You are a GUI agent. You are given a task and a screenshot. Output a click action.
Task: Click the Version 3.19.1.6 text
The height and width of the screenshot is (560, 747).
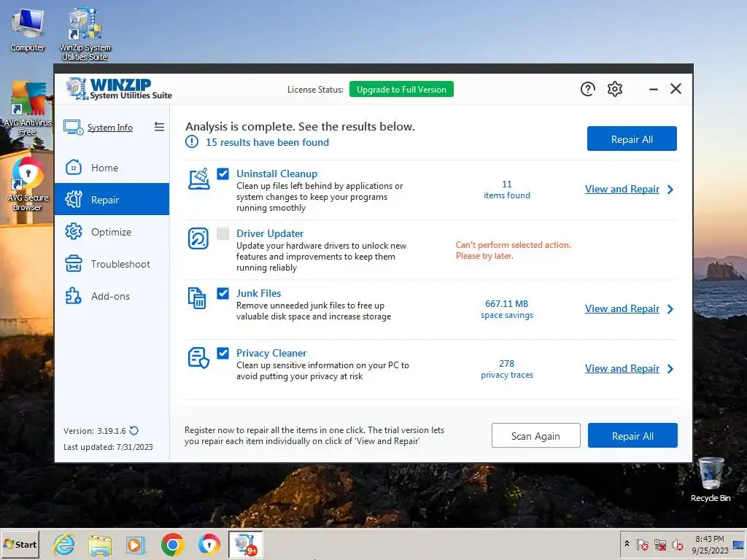point(95,431)
